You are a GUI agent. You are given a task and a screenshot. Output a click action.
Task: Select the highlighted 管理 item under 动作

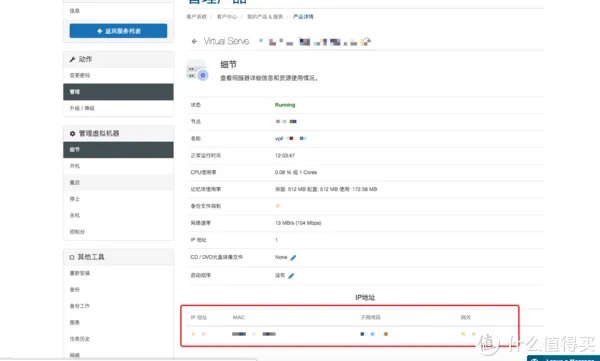point(118,92)
